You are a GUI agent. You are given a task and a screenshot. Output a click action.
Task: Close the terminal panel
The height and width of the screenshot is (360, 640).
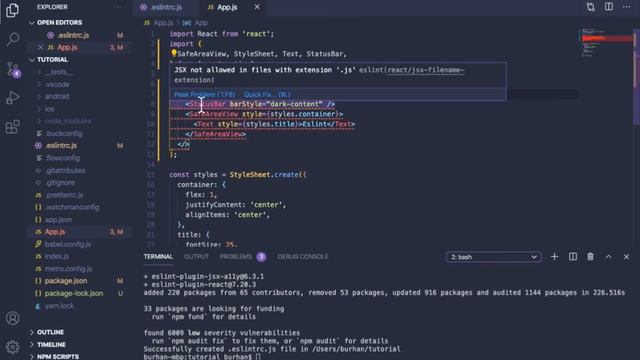(627, 257)
